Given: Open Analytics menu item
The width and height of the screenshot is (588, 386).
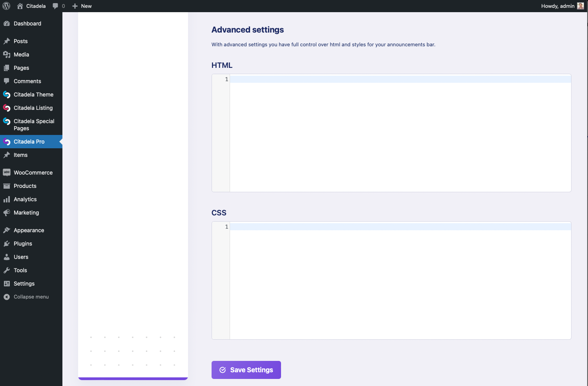Looking at the screenshot, I should [31, 199].
